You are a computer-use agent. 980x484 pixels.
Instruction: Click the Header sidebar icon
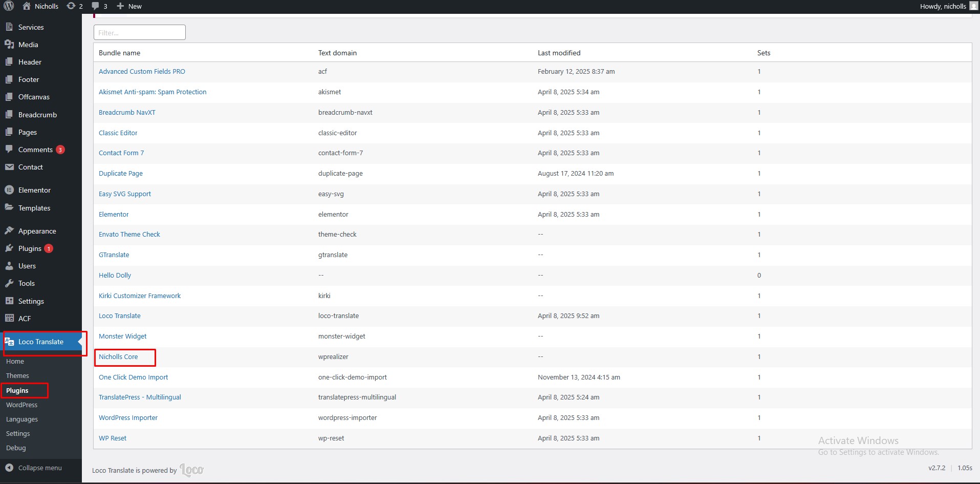(9, 62)
